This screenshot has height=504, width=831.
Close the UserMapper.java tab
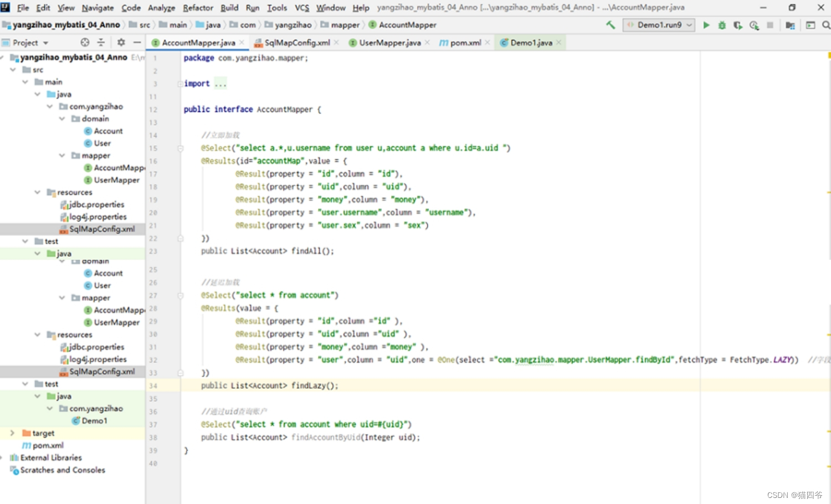pyautogui.click(x=427, y=43)
